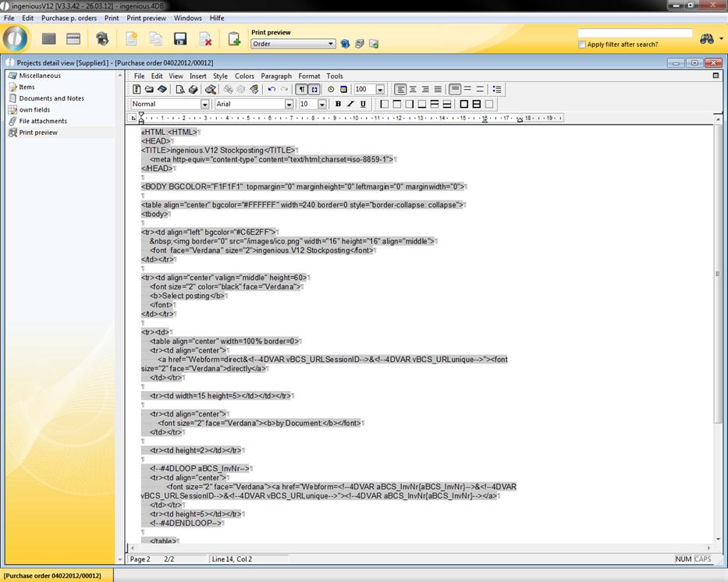The width and height of the screenshot is (728, 582).
Task: Open the Paragraph menu in editor
Action: pyautogui.click(x=276, y=76)
